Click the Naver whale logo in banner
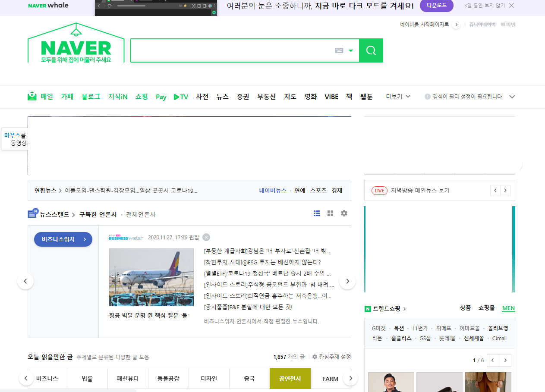 pos(48,6)
